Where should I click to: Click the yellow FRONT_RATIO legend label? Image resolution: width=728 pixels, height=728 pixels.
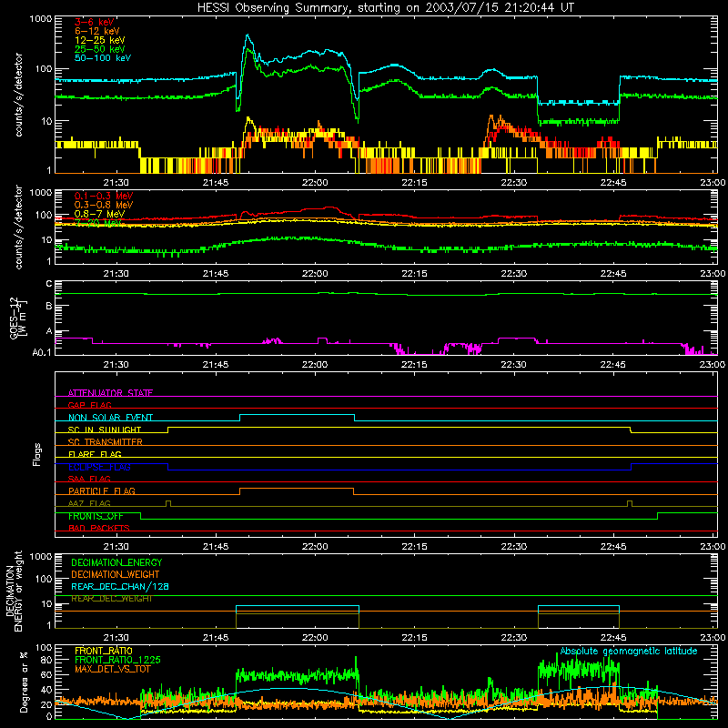(104, 651)
